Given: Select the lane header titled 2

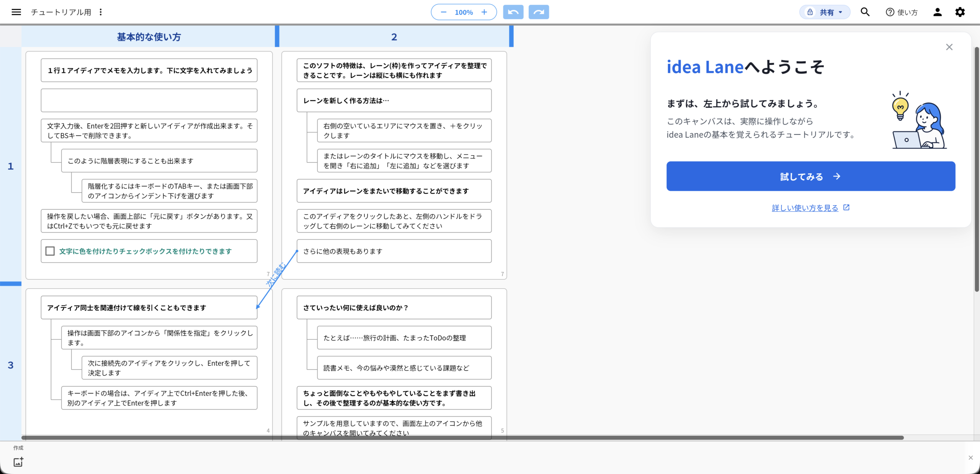Looking at the screenshot, I should [394, 37].
